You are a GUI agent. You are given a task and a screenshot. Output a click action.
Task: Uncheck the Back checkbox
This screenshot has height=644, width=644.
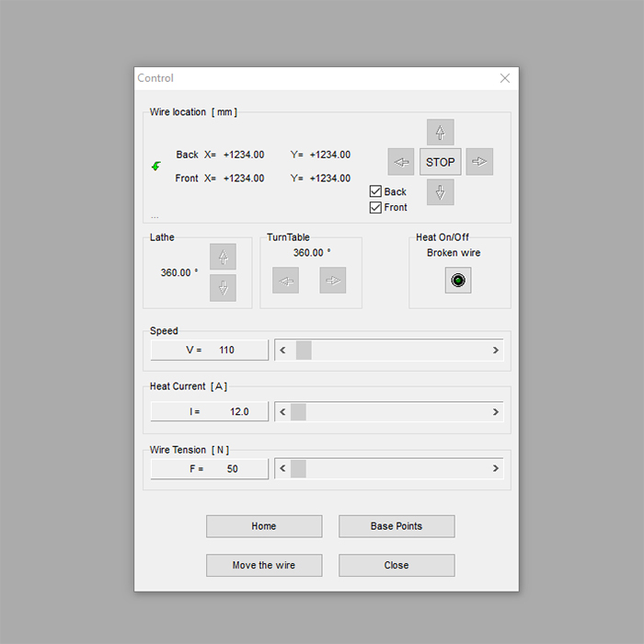point(375,191)
